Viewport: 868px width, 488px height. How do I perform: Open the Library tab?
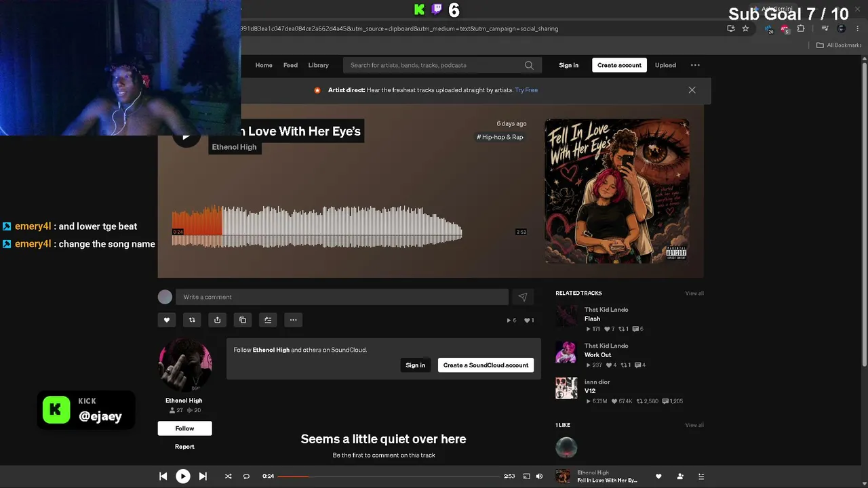(x=318, y=65)
